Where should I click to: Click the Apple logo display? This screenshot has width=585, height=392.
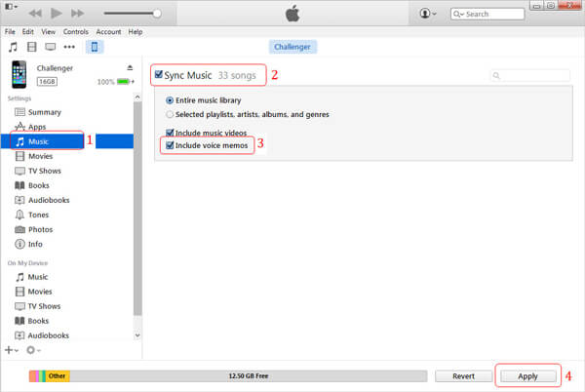tap(292, 14)
